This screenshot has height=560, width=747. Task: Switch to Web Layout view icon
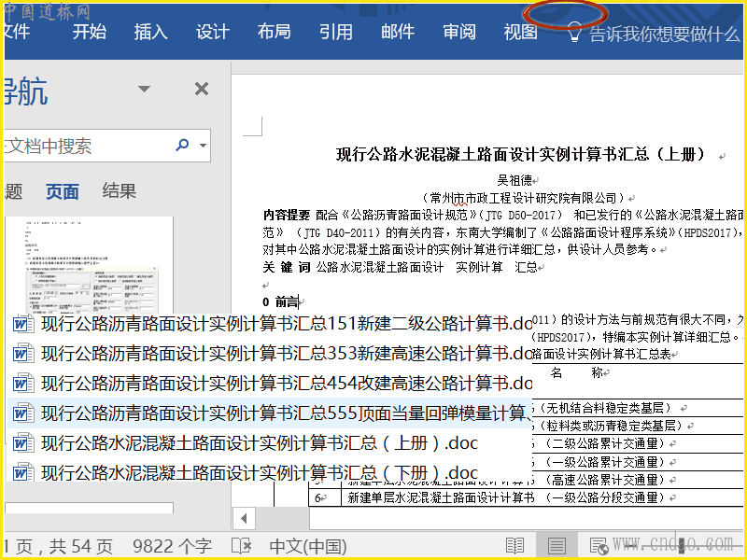[599, 546]
